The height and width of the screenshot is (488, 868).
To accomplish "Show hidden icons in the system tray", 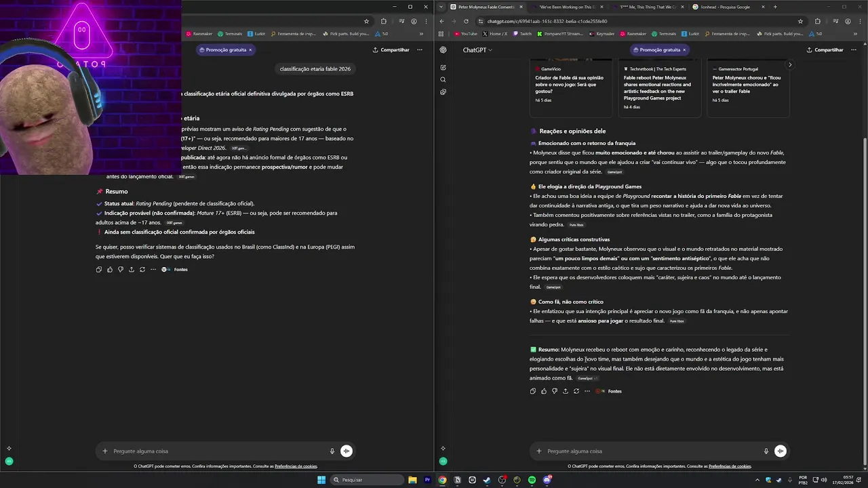I will tap(757, 480).
